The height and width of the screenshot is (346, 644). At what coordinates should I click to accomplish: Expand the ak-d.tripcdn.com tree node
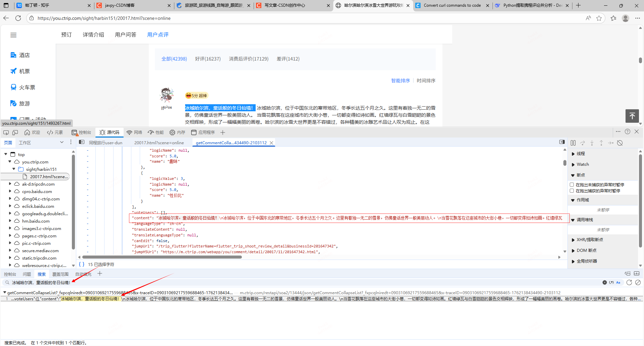pyautogui.click(x=10, y=184)
